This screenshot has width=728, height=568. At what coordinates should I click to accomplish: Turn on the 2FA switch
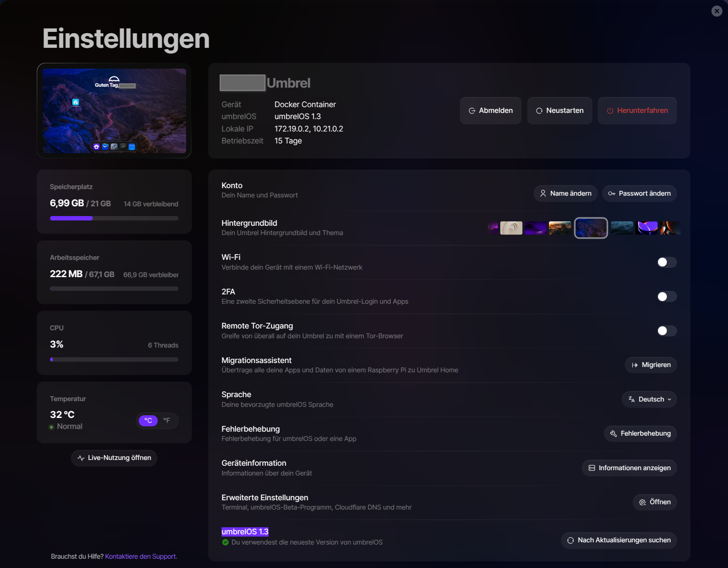[x=667, y=297]
